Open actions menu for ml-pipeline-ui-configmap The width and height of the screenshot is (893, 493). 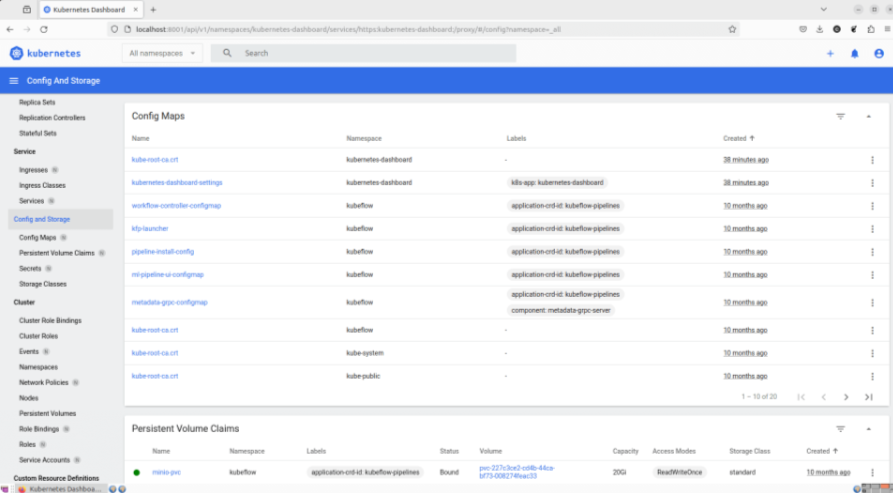pyautogui.click(x=872, y=275)
